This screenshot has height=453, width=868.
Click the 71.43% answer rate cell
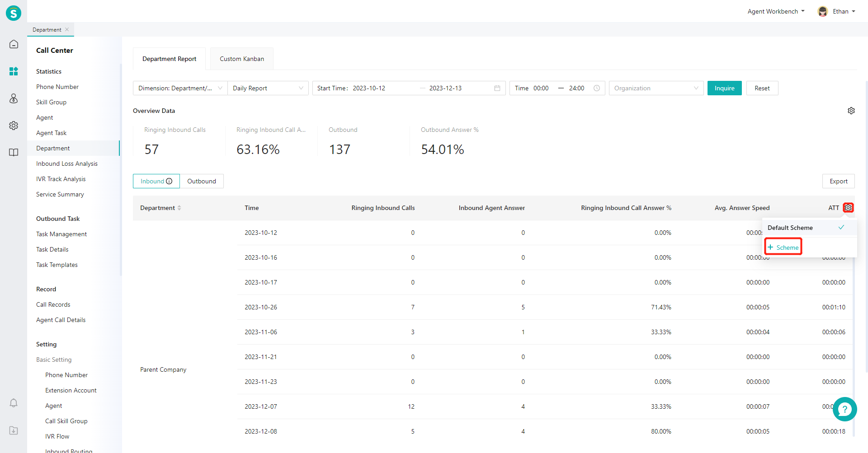pyautogui.click(x=661, y=307)
